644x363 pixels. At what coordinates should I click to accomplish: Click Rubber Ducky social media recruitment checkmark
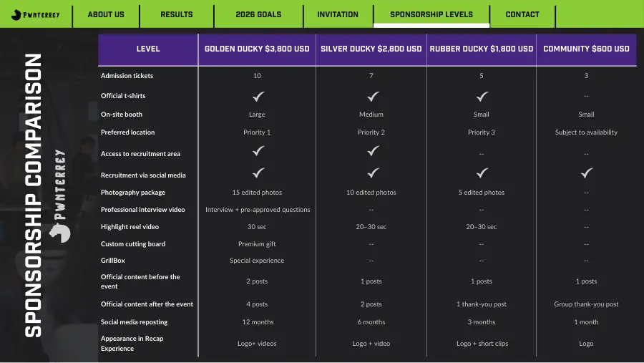coord(482,173)
